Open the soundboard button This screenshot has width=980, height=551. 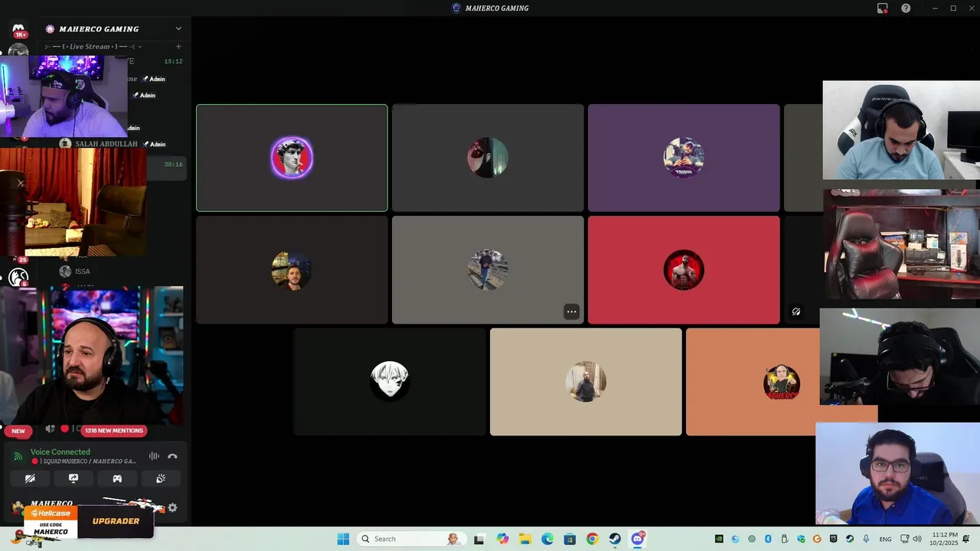pyautogui.click(x=161, y=478)
